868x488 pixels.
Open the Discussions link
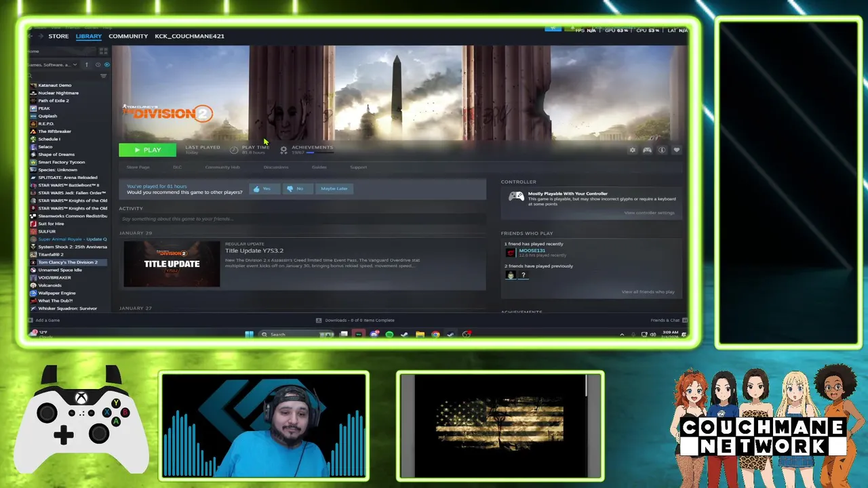276,167
